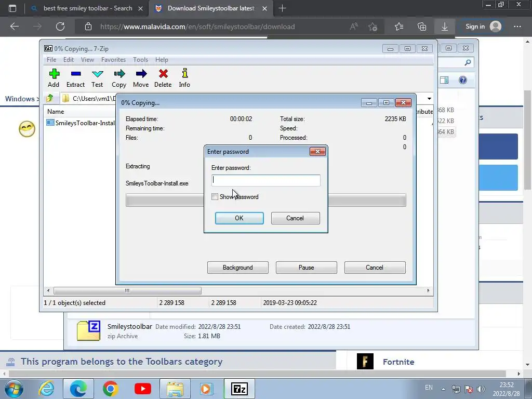Open the View menu in 7-Zip
This screenshot has height=399, width=532.
click(x=87, y=60)
